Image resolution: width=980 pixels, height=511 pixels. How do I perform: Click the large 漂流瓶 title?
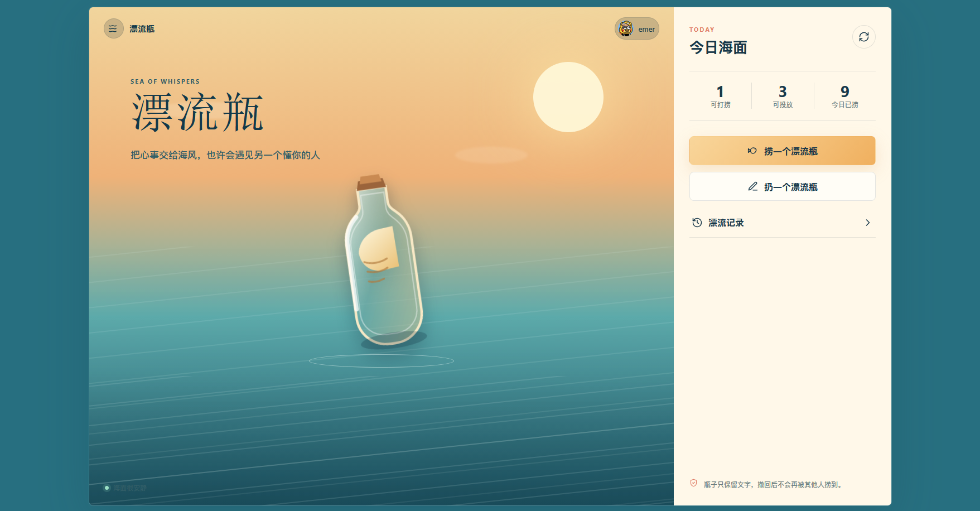coord(197,112)
